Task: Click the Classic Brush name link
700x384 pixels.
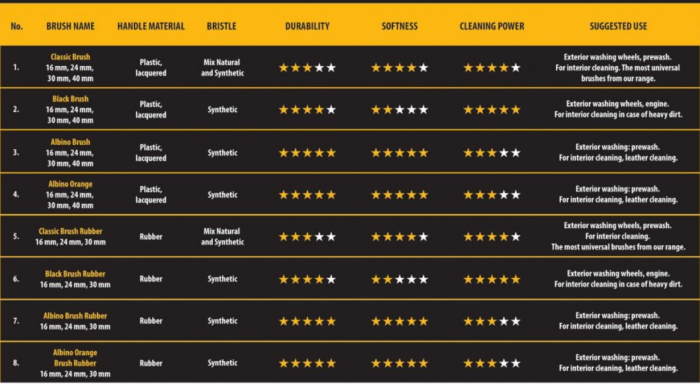Action: pos(71,57)
